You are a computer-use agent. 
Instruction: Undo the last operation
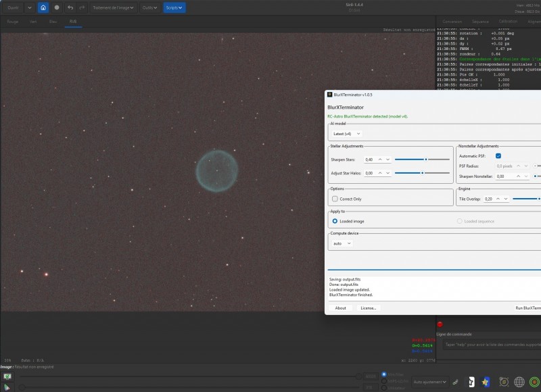click(x=70, y=7)
